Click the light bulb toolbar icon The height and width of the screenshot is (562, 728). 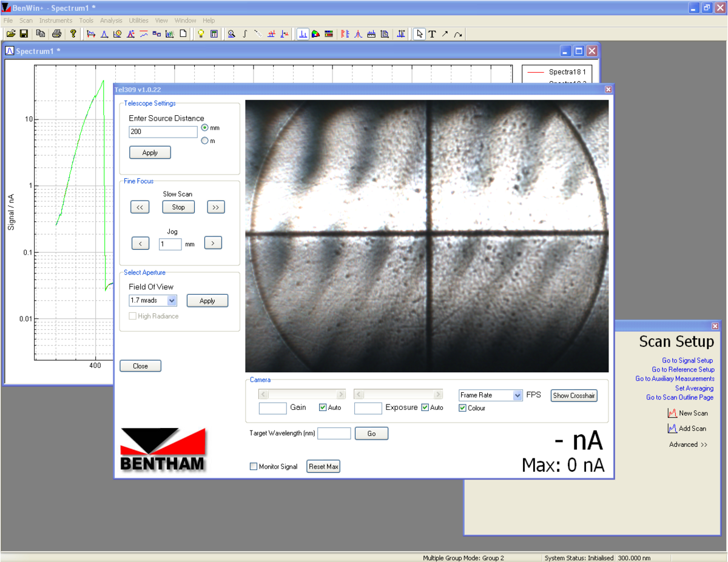(x=201, y=34)
